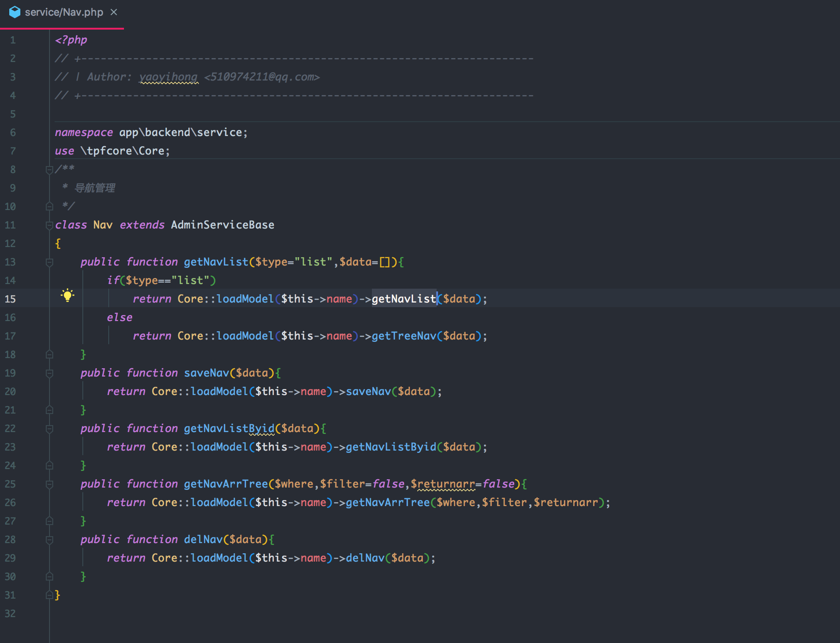This screenshot has height=643, width=840.
Task: Click the class closing fold marker on line 31
Action: click(x=49, y=595)
